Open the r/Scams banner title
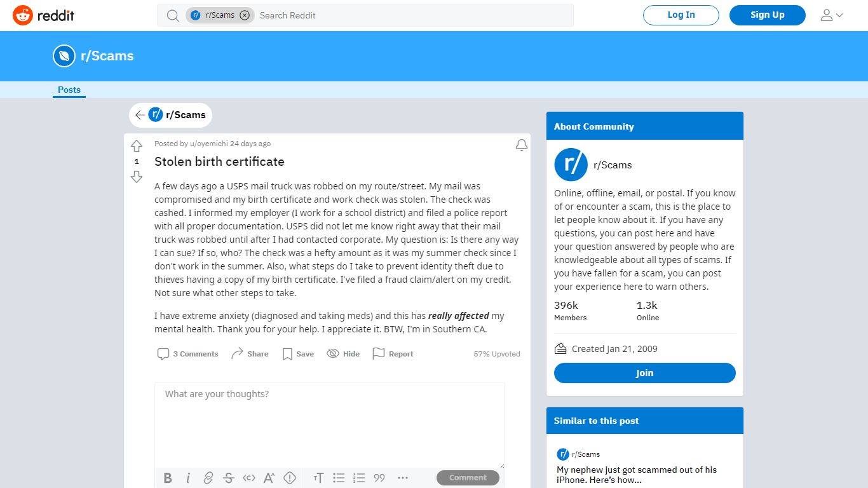868x488 pixels. point(107,56)
